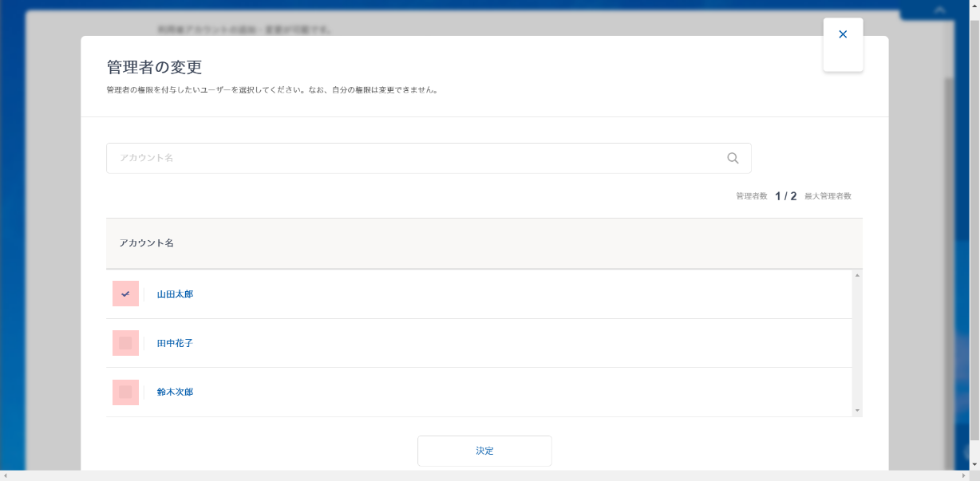Check the 田中花子 checkbox
Viewport: 980px width, 481px height.
[x=125, y=343]
